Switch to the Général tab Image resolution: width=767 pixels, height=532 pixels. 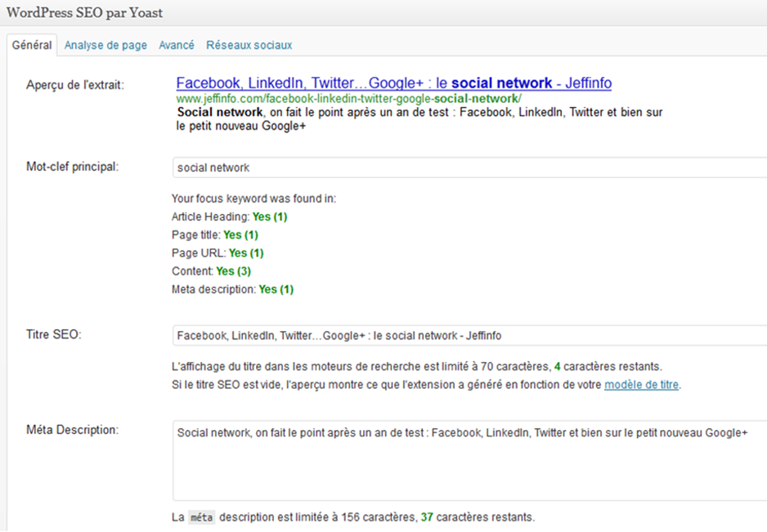click(x=32, y=45)
